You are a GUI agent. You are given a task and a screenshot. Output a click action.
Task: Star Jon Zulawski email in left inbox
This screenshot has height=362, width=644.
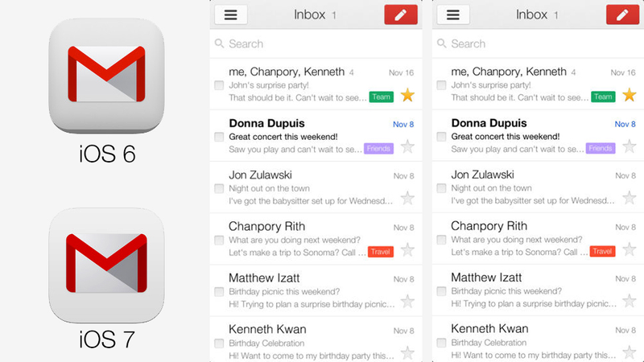coord(407,198)
